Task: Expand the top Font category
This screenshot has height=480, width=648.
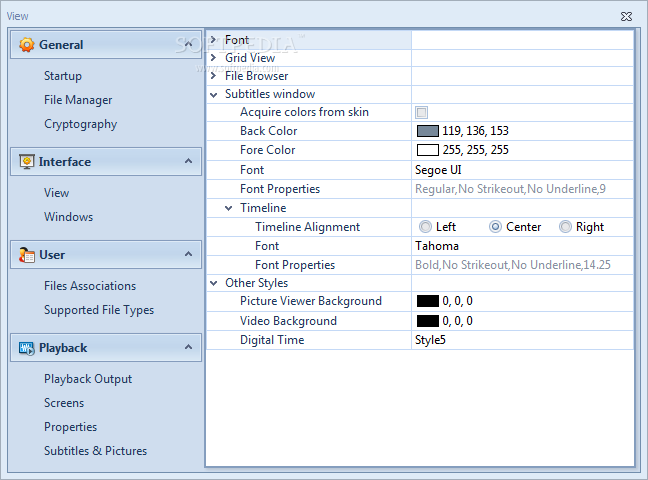Action: pos(214,40)
